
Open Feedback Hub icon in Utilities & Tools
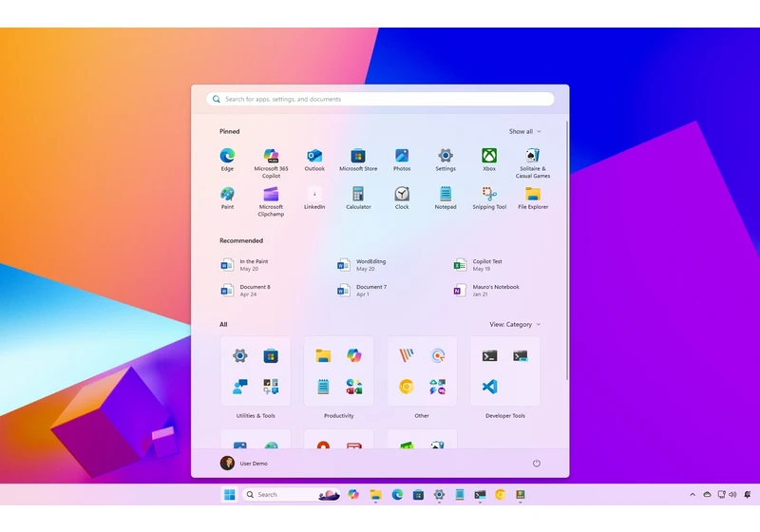tap(240, 387)
